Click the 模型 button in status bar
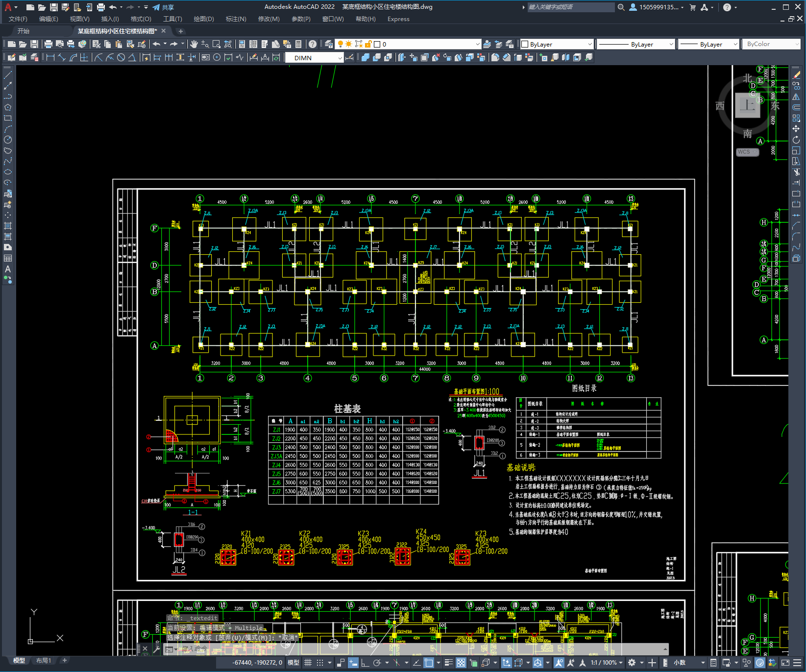Viewport: 806px width, 672px height. point(293,663)
